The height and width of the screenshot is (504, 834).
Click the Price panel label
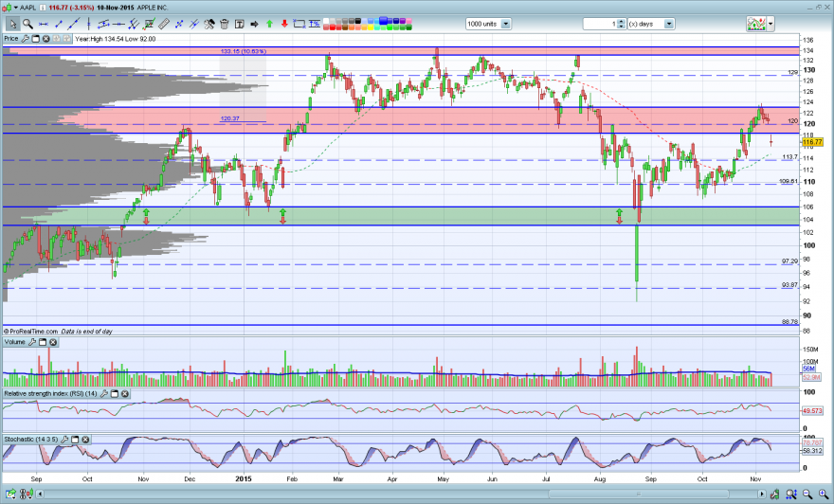coord(11,39)
